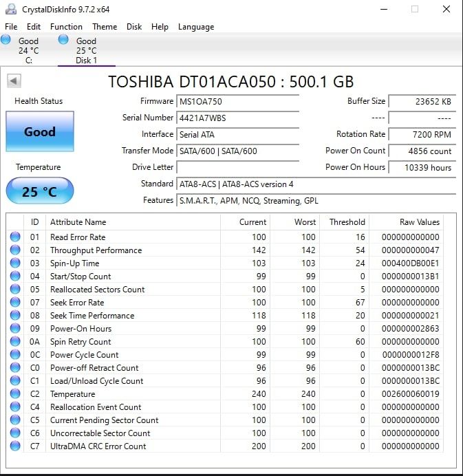Open the Language menu
This screenshot has width=463, height=476.
point(196,27)
